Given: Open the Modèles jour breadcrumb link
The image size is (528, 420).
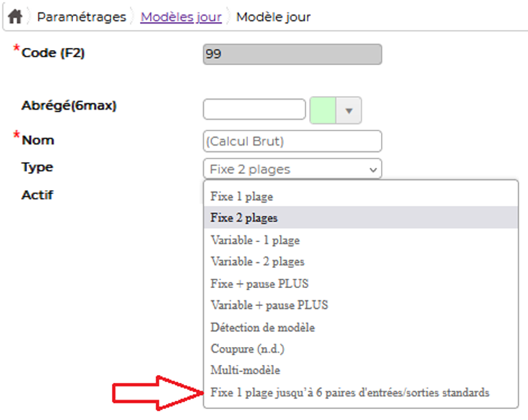Looking at the screenshot, I should pyautogui.click(x=181, y=16).
